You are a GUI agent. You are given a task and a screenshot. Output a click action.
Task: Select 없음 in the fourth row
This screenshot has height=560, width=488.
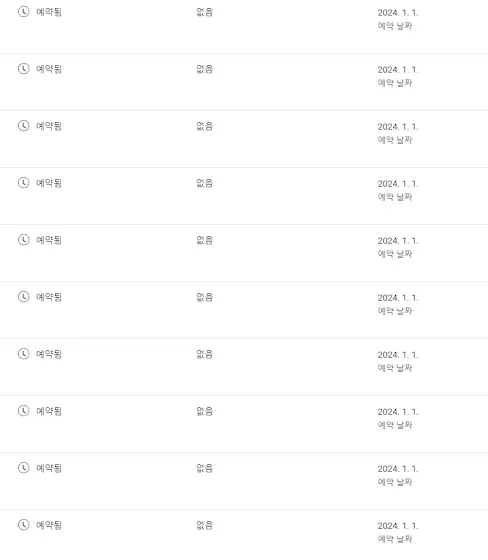click(205, 183)
